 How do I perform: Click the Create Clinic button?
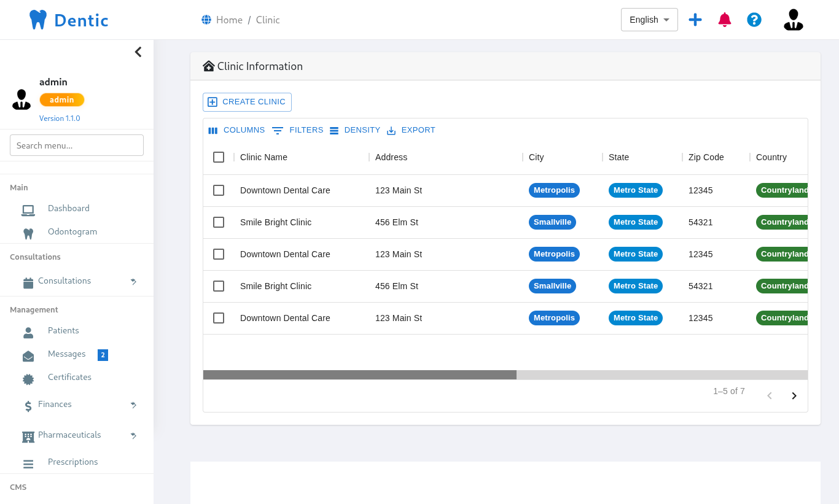247,102
